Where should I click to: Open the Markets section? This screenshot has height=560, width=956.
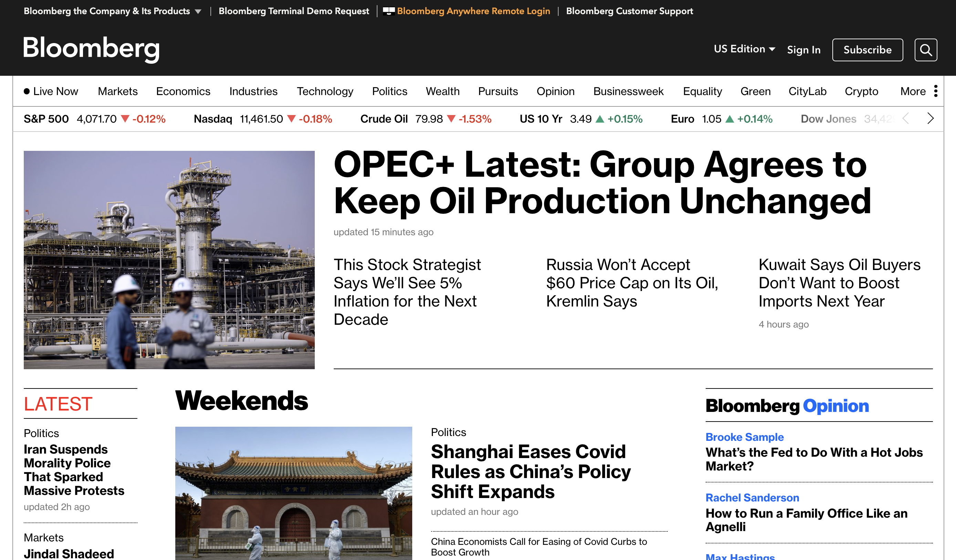pos(117,91)
